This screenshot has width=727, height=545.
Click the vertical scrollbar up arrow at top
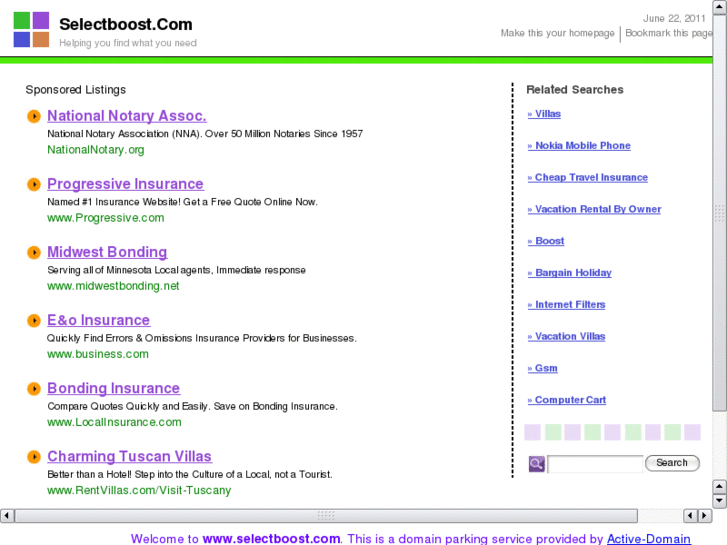(x=719, y=7)
